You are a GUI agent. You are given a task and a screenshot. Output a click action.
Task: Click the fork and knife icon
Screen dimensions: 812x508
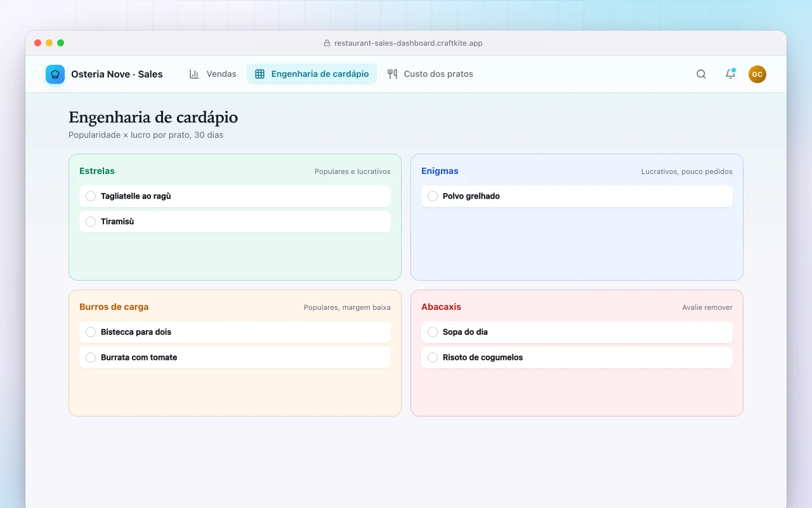[393, 74]
